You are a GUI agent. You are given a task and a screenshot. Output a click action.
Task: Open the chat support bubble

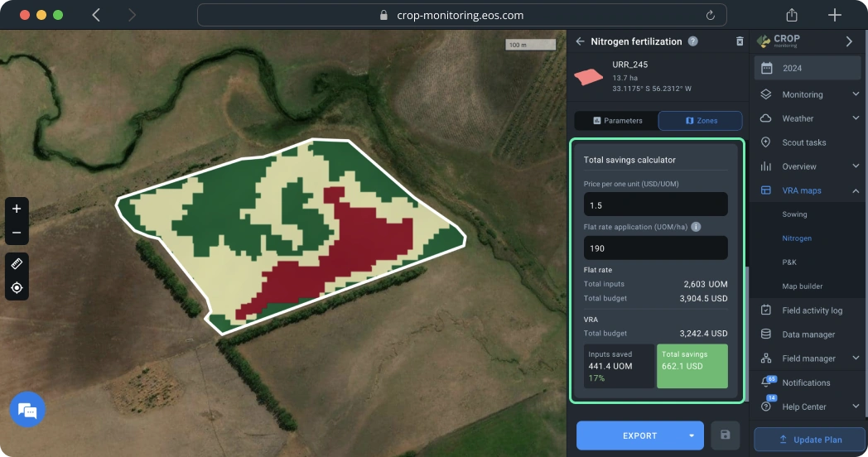[27, 410]
